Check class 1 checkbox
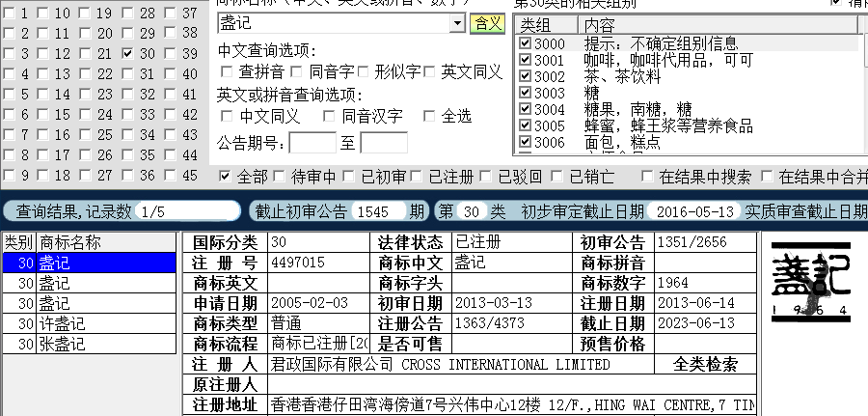 (10, 14)
